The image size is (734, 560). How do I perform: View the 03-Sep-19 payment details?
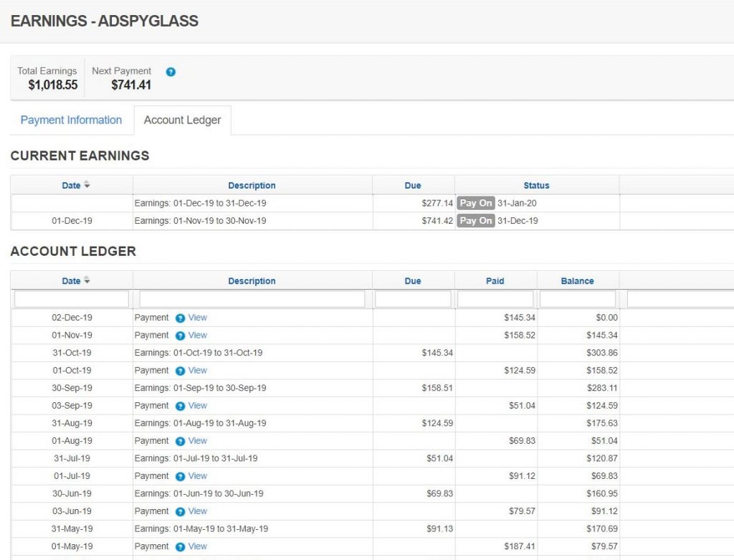pyautogui.click(x=198, y=406)
